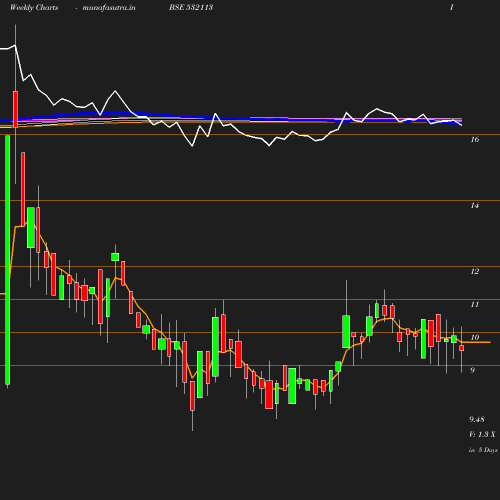Screen dimensions: 500x500
Task: Click the closing price value 9.48
Action: coord(477,419)
